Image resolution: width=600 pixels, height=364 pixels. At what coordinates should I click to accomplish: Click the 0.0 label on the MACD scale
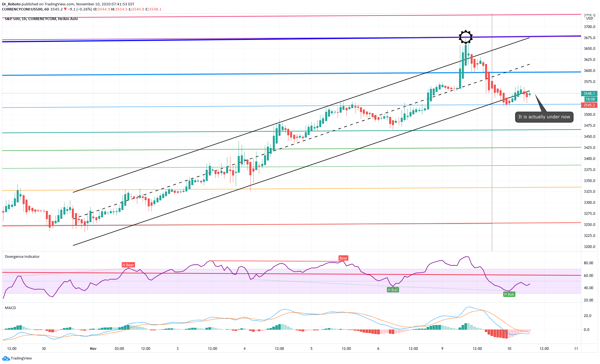(586, 330)
